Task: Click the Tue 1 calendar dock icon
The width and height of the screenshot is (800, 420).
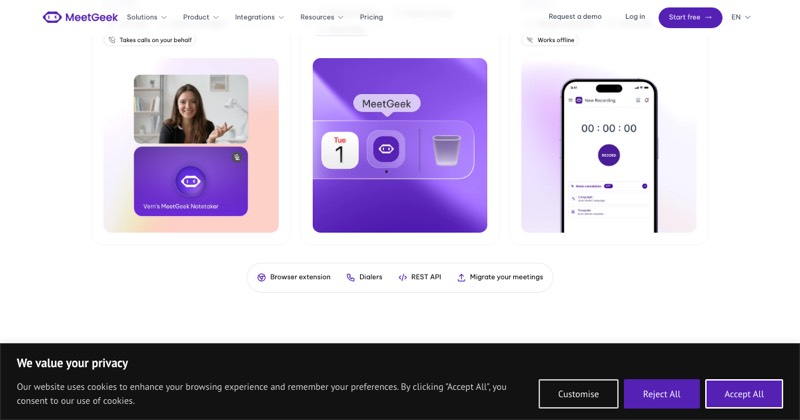Action: (340, 150)
